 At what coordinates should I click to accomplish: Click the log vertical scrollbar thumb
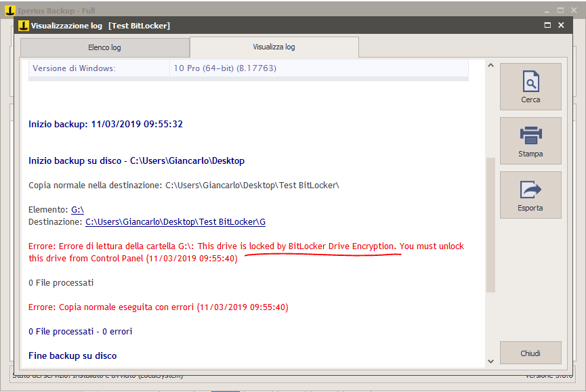[490, 225]
